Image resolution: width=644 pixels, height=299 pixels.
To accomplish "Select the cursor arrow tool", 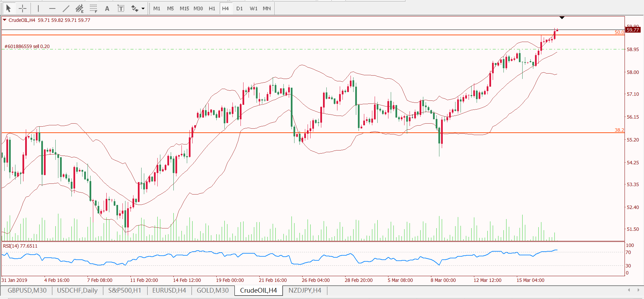I will (x=9, y=8).
